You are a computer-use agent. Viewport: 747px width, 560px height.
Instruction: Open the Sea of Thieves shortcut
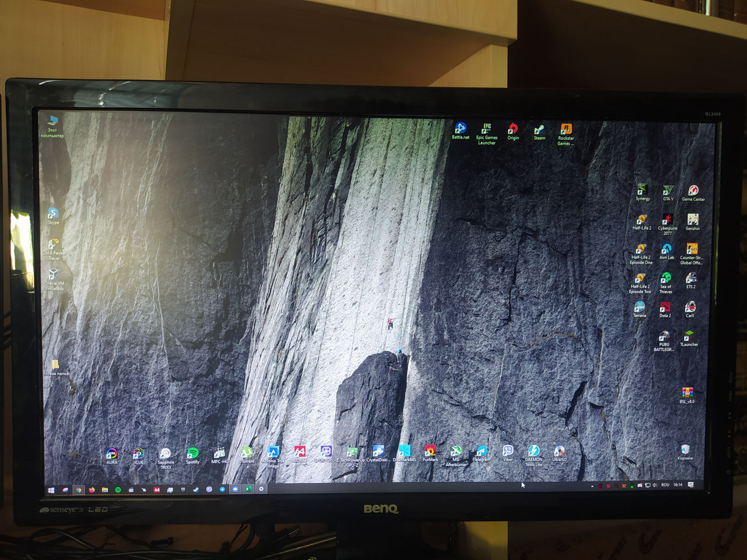(666, 283)
